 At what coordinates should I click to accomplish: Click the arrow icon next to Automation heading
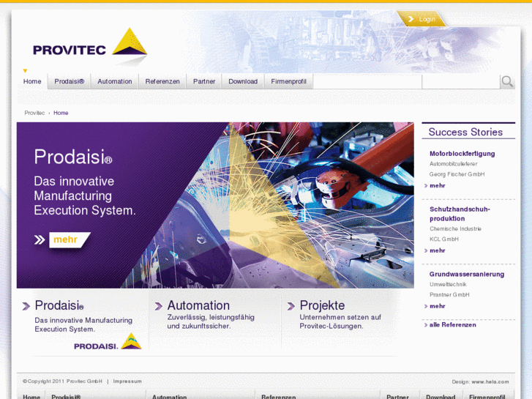point(159,306)
